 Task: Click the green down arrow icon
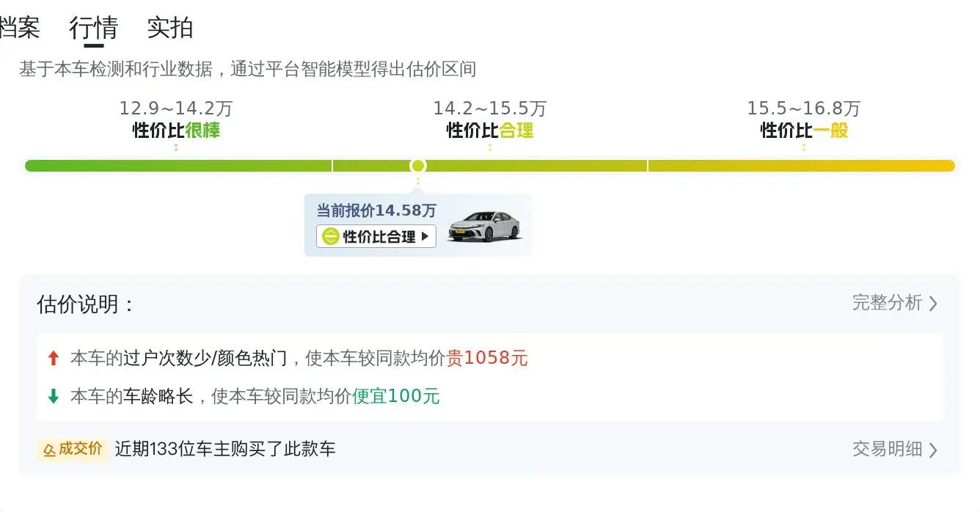[53, 397]
